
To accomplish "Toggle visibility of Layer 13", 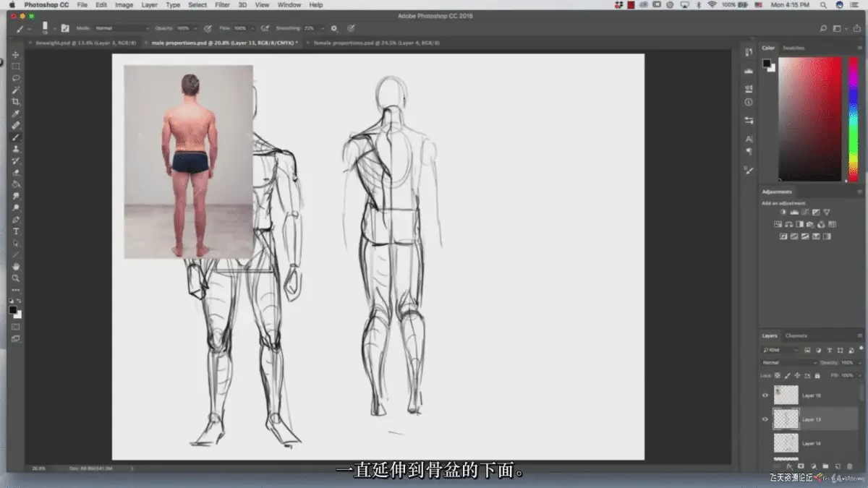I will [765, 419].
